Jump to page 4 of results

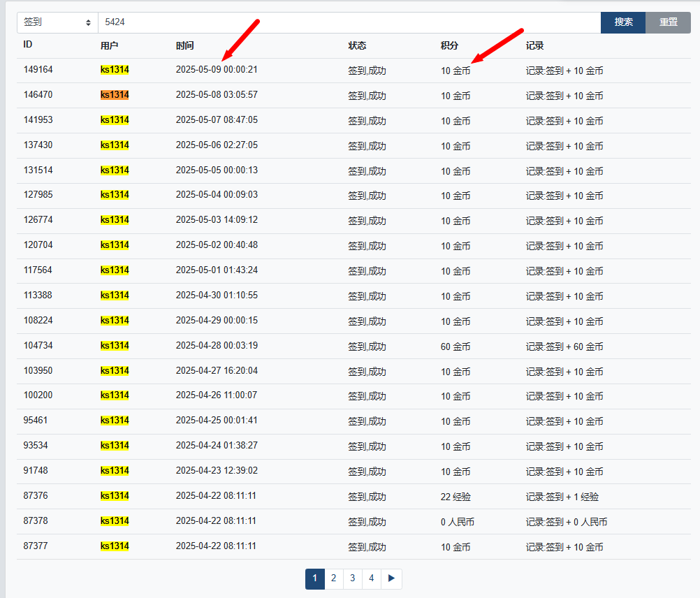coord(372,578)
